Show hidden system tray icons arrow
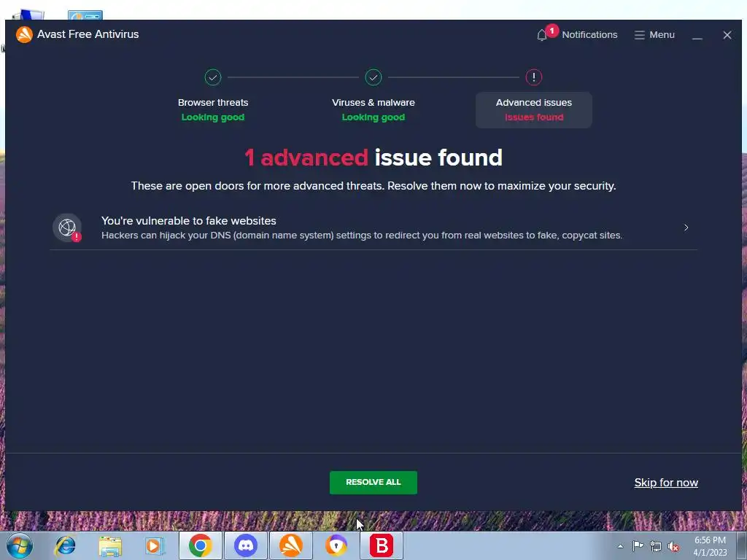747x560 pixels. pos(620,546)
